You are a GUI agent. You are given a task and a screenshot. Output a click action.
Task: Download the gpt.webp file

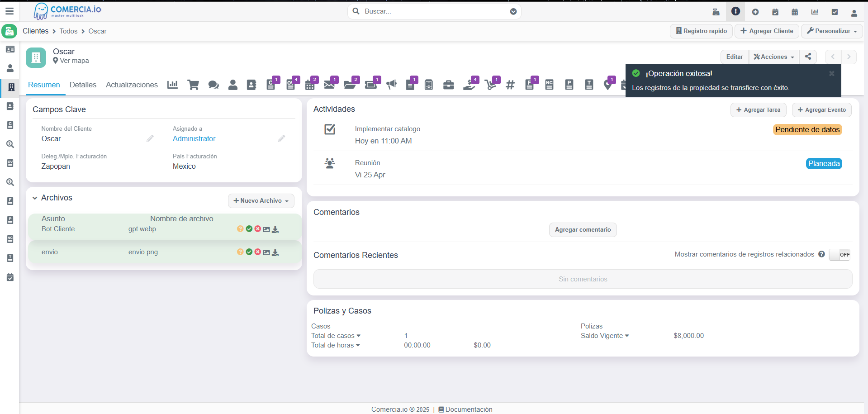point(275,229)
